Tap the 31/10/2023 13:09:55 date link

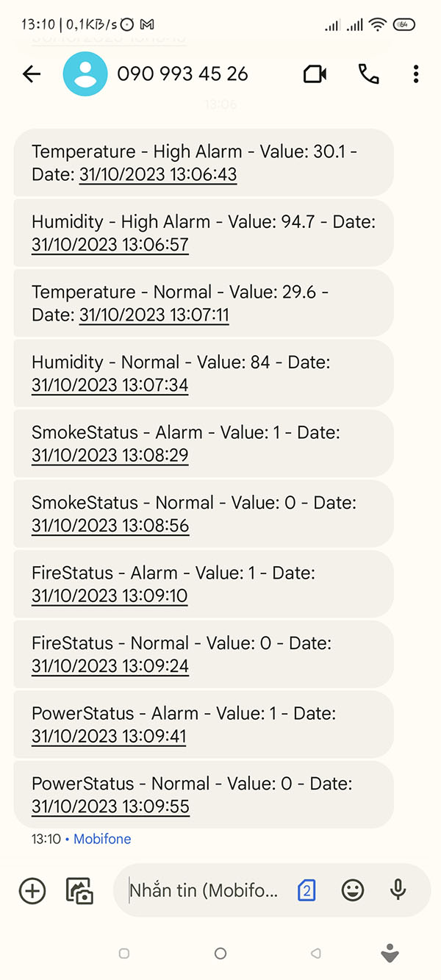click(x=110, y=806)
